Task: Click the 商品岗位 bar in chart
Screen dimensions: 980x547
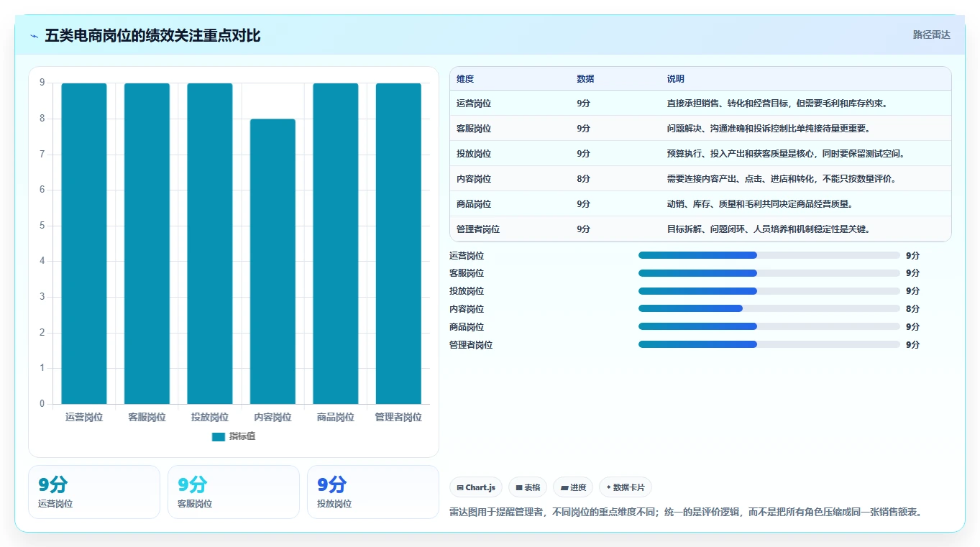Action: (336, 244)
